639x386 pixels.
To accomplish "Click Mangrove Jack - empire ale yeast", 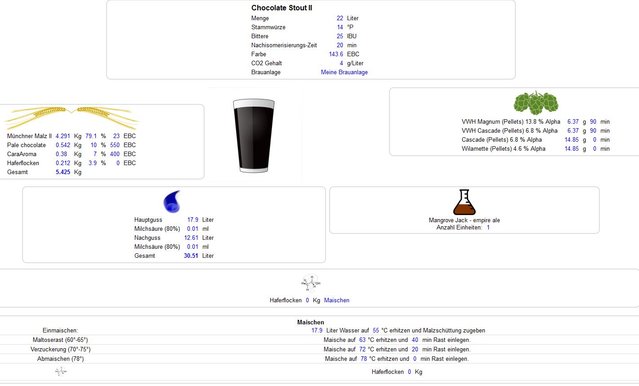I will (x=464, y=220).
